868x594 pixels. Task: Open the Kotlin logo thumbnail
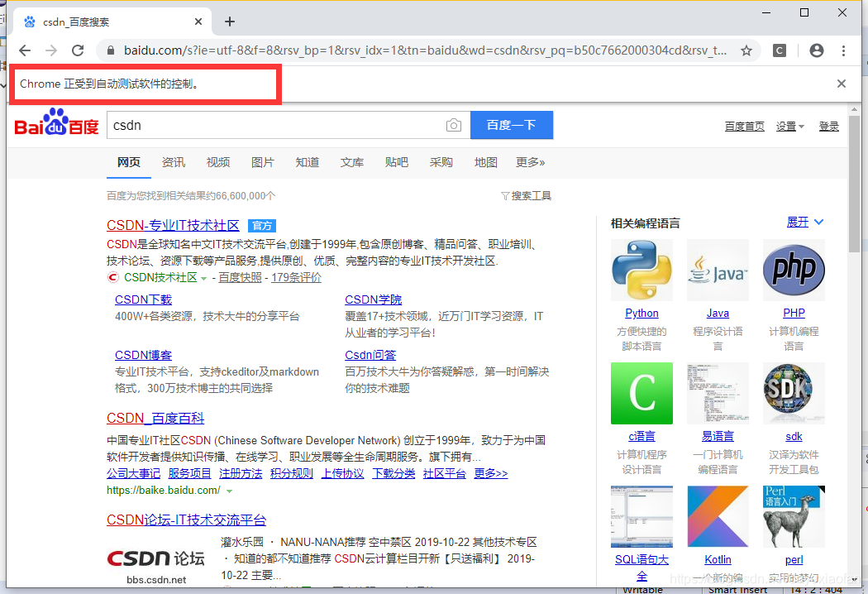pos(718,516)
